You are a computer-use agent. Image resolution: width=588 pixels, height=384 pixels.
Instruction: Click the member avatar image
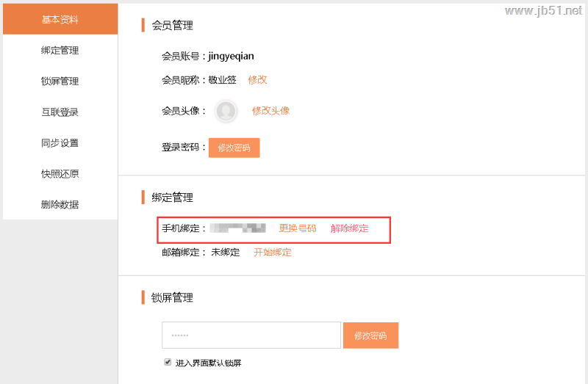(x=226, y=111)
